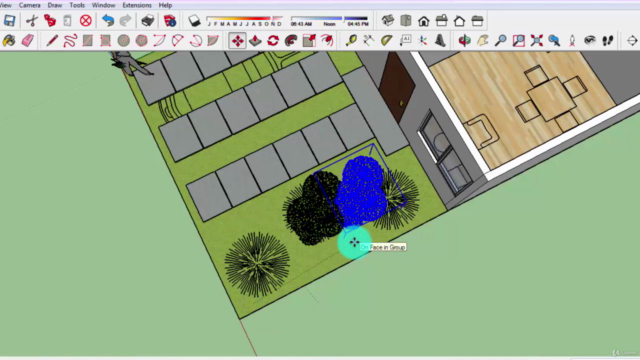Select the active Move tool
This screenshot has height=360, width=640.
pyautogui.click(x=237, y=41)
